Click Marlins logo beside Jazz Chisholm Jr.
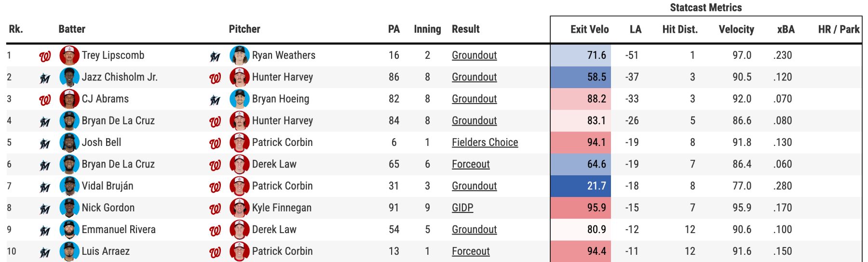Viewport: 868px width, 262px height. [x=45, y=78]
